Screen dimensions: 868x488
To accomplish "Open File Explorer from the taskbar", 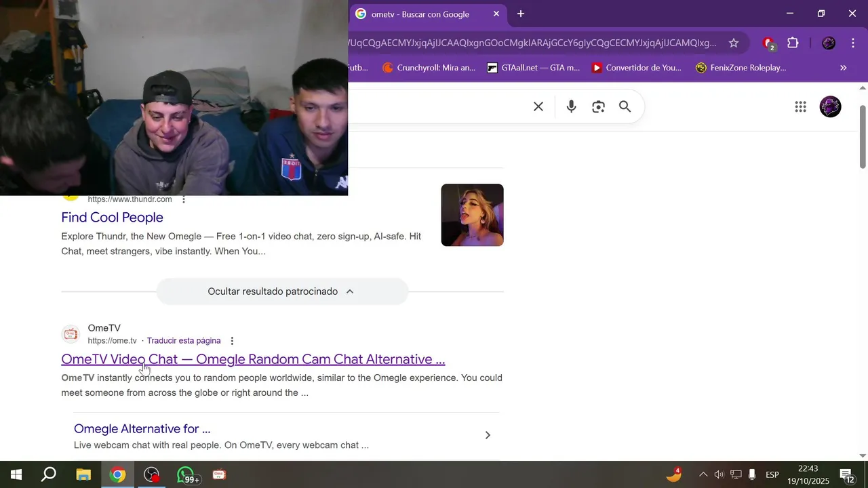I will [83, 474].
